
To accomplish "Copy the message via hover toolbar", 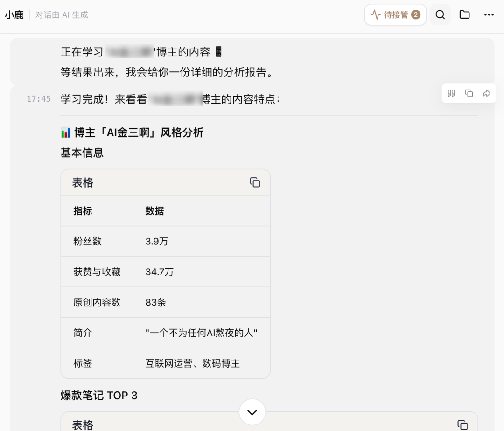I will 469,93.
